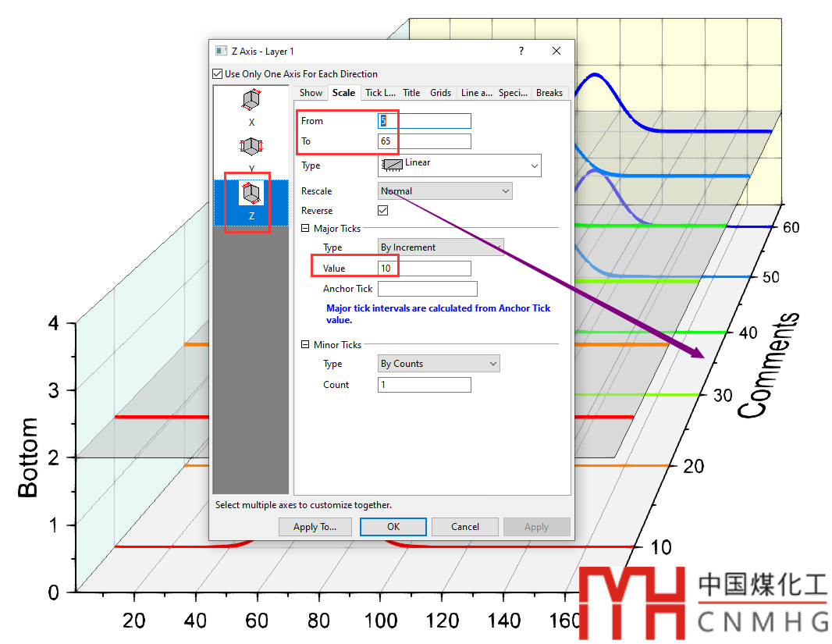Image resolution: width=832 pixels, height=644 pixels.
Task: Select the Y axis icon
Action: coord(251,146)
